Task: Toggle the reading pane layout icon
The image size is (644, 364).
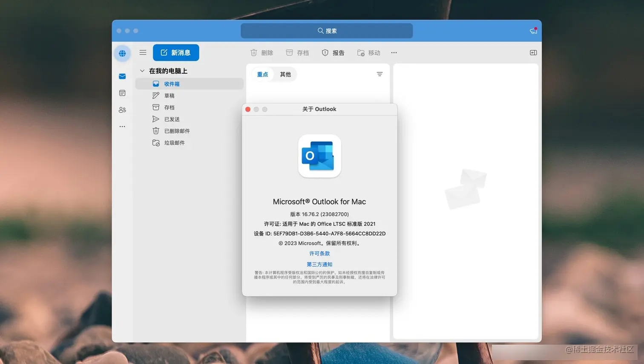Action: 533,52
